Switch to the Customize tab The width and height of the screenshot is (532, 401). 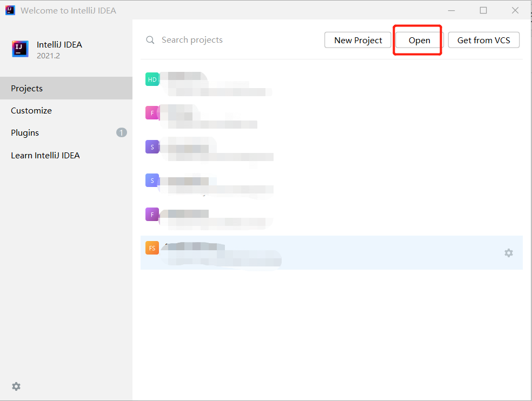pos(66,111)
